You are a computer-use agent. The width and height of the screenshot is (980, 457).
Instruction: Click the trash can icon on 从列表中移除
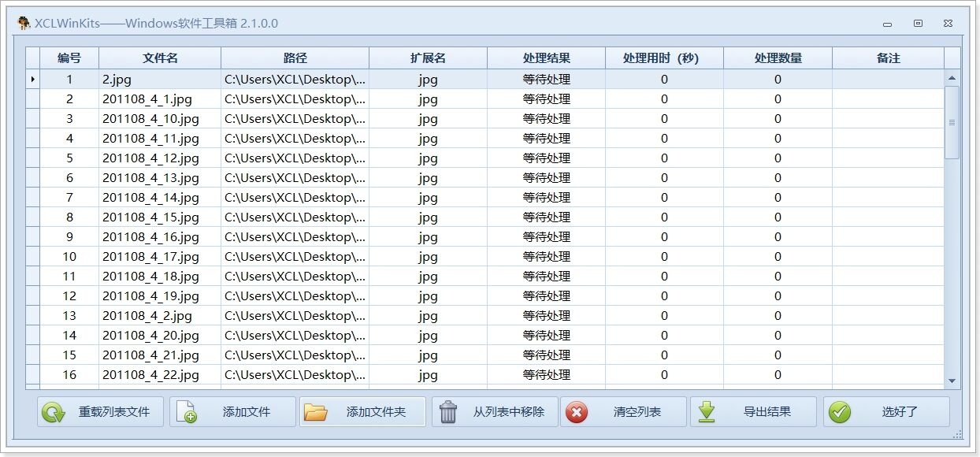pyautogui.click(x=448, y=412)
